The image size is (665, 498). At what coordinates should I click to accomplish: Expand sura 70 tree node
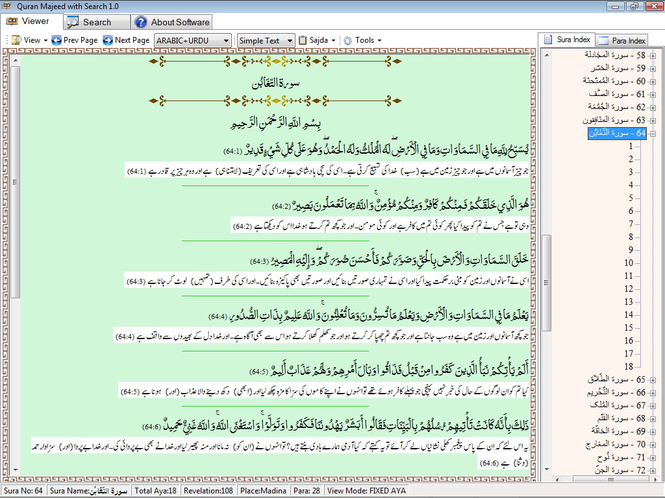click(653, 445)
